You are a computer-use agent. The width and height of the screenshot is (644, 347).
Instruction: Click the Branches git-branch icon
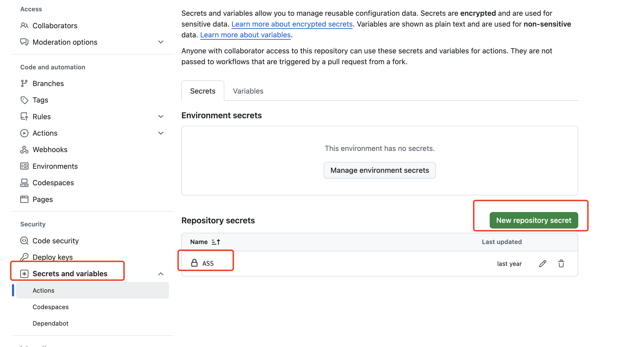coord(24,83)
